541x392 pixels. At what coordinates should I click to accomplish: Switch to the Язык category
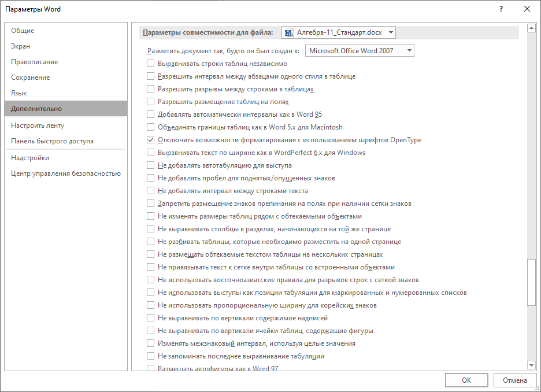point(66,93)
